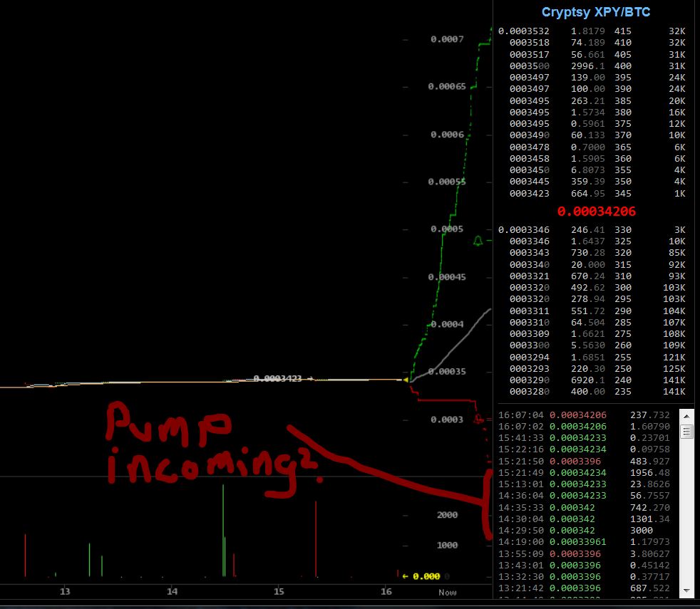Viewport: 700px width, 609px height.
Task: Click the green bell alert icon
Action: [x=478, y=241]
